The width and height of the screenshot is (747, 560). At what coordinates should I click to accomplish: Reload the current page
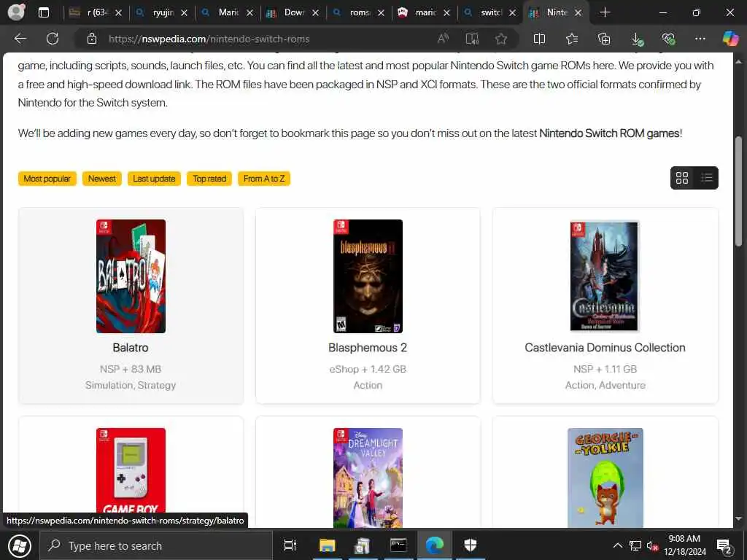pyautogui.click(x=53, y=39)
